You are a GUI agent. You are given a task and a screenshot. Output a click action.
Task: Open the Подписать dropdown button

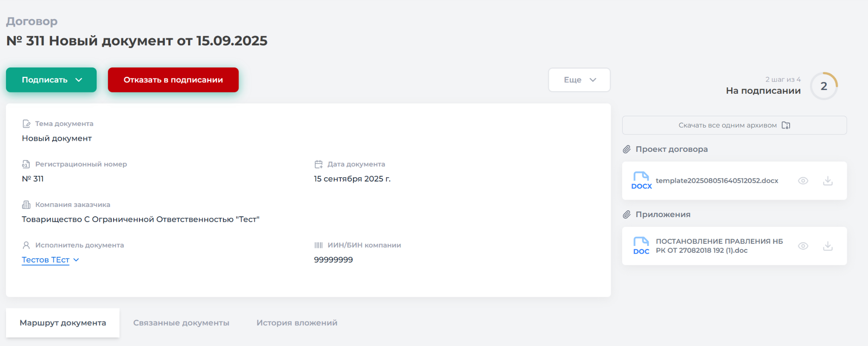pyautogui.click(x=51, y=80)
